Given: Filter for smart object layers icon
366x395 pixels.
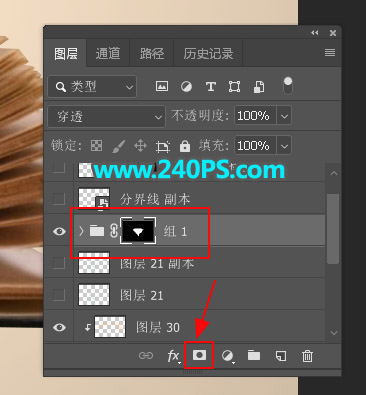Looking at the screenshot, I should coord(259,87).
